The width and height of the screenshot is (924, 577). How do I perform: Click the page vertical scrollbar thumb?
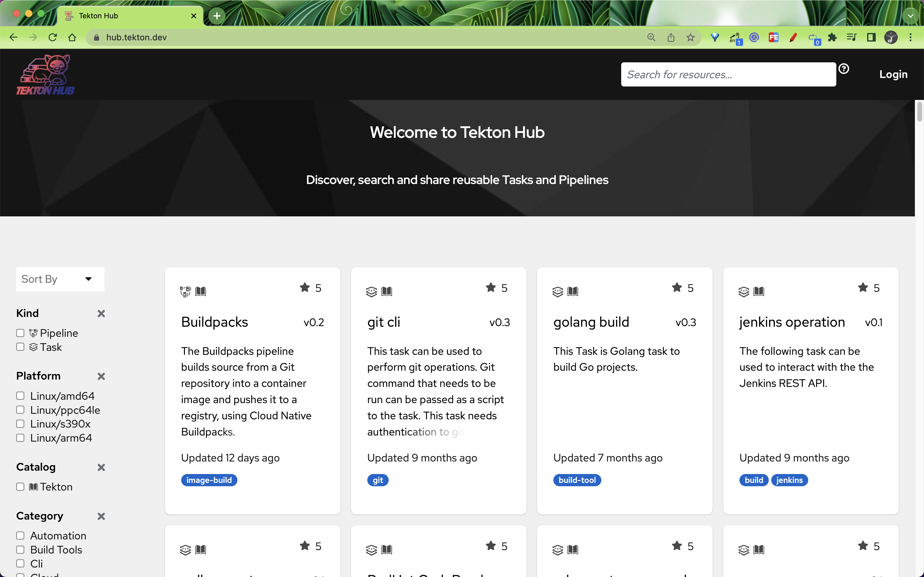[919, 112]
